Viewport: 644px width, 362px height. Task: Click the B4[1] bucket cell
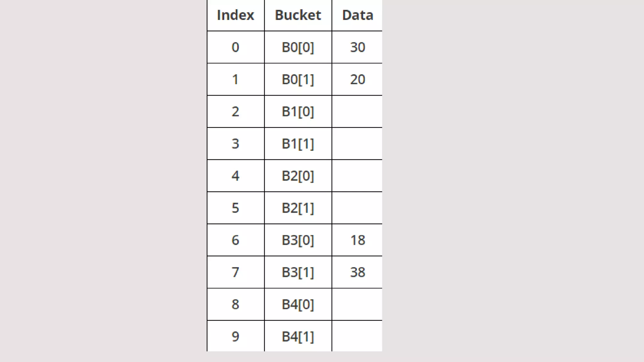pyautogui.click(x=298, y=336)
